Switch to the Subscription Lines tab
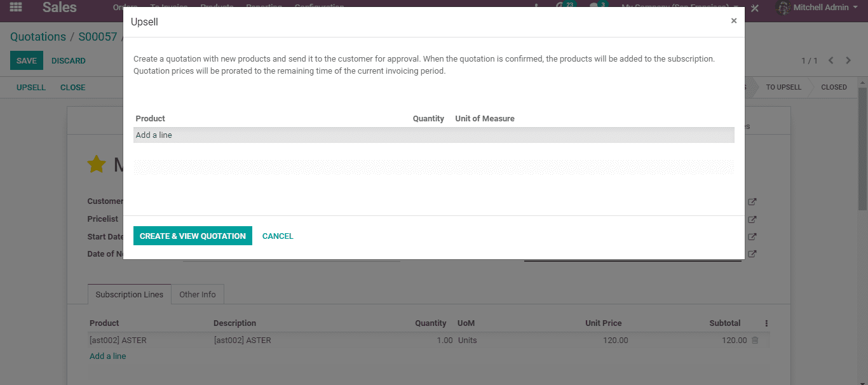The image size is (868, 385). pyautogui.click(x=130, y=294)
